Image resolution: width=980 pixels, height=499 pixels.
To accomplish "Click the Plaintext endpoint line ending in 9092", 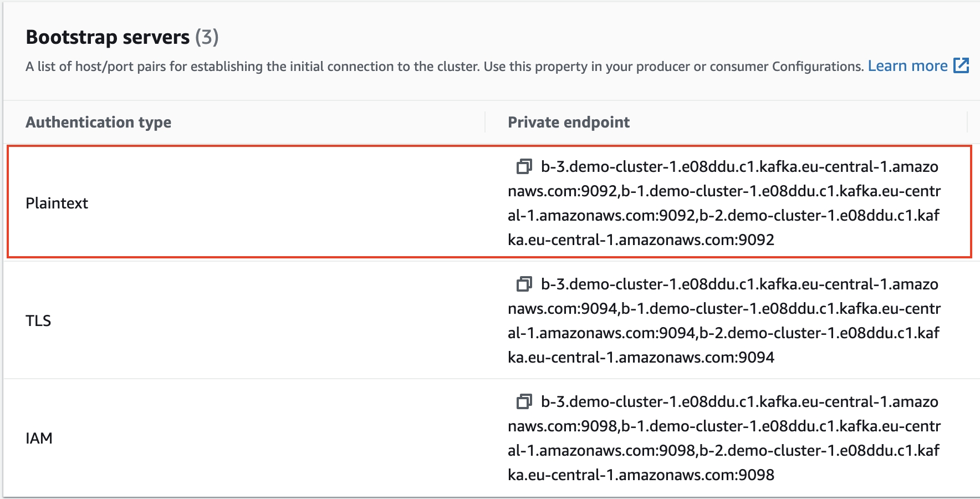I will [x=641, y=240].
